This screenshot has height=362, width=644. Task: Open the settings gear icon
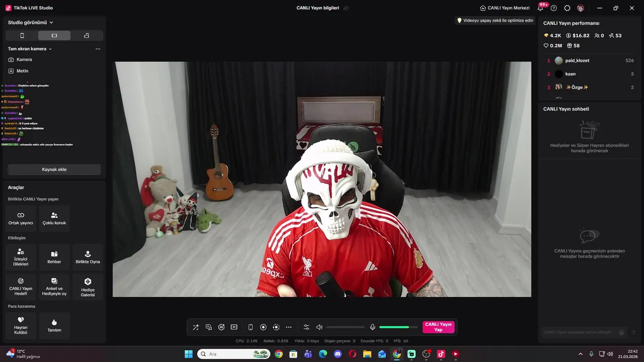(x=567, y=8)
